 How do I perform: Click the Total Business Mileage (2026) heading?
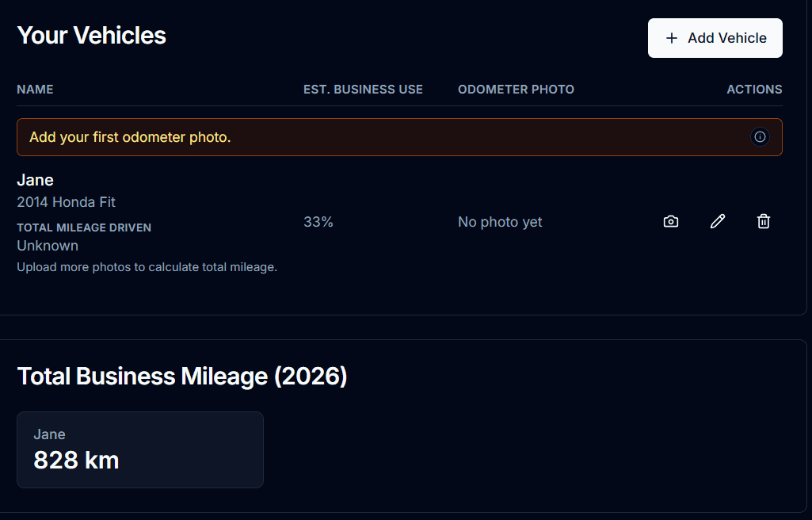click(x=182, y=376)
